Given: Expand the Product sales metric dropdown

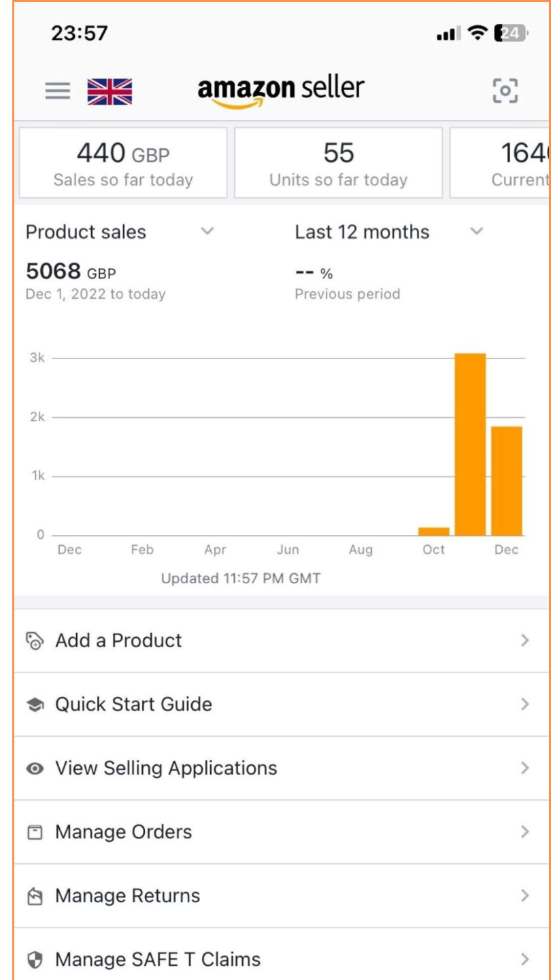Looking at the screenshot, I should pos(207,232).
